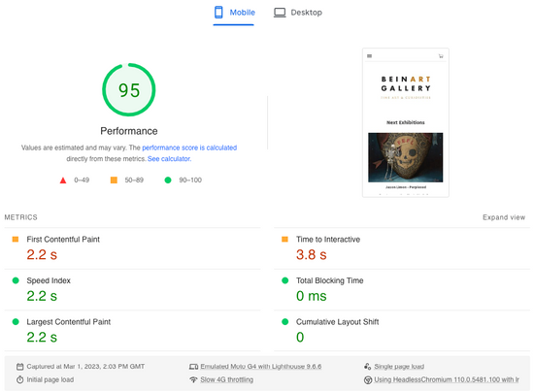534x392 pixels.
Task: Click the Using HeadlessChromium version link
Action: tap(447, 379)
